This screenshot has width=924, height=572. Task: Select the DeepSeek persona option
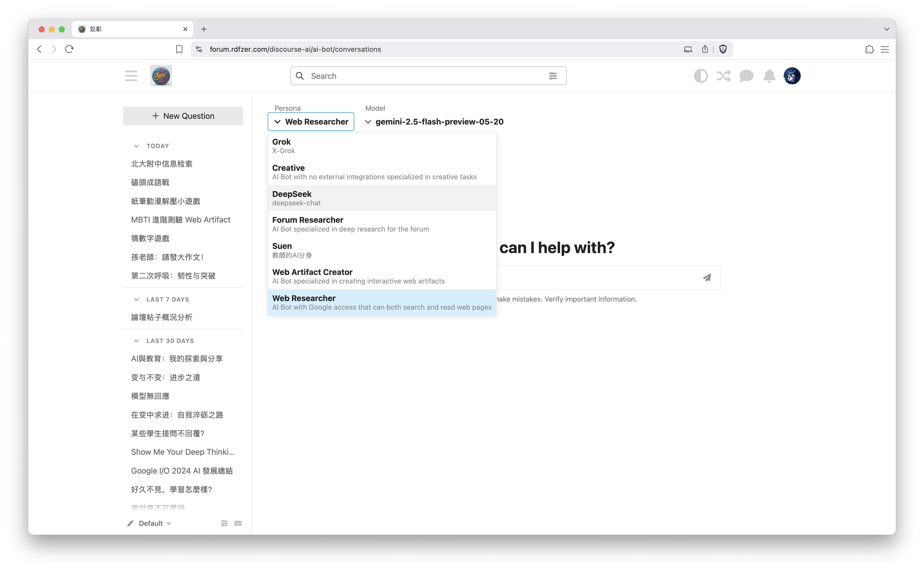pyautogui.click(x=381, y=198)
